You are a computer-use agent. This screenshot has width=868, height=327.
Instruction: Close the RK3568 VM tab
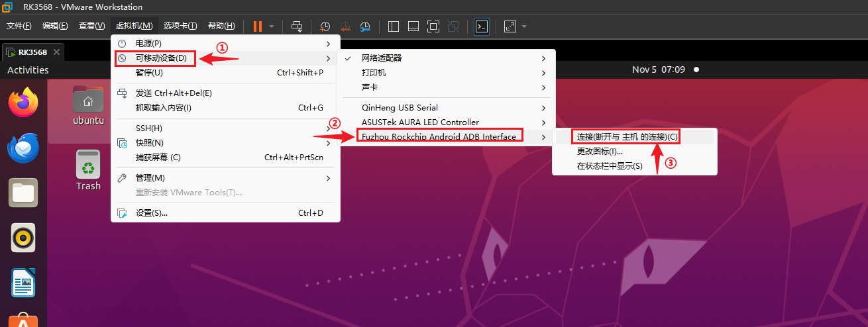pos(56,52)
